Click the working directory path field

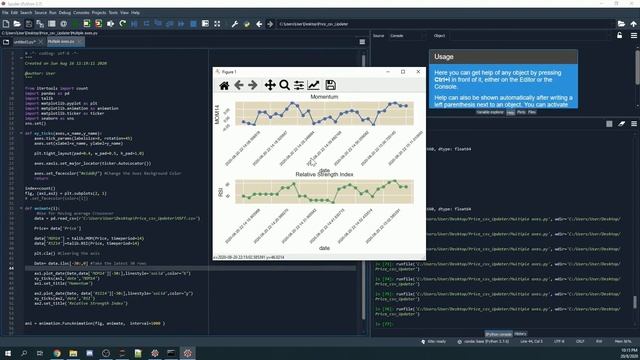click(x=446, y=24)
